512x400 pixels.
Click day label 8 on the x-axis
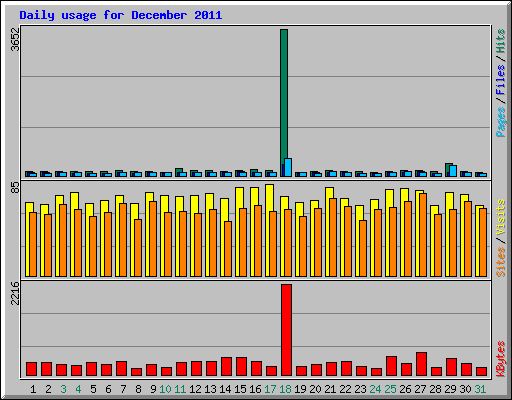[138, 389]
